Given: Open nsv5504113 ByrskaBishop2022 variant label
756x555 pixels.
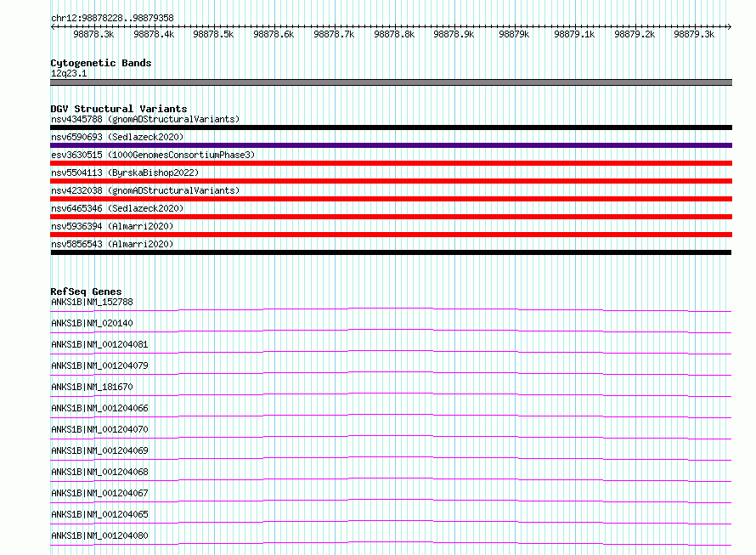Looking at the screenshot, I should [x=125, y=173].
